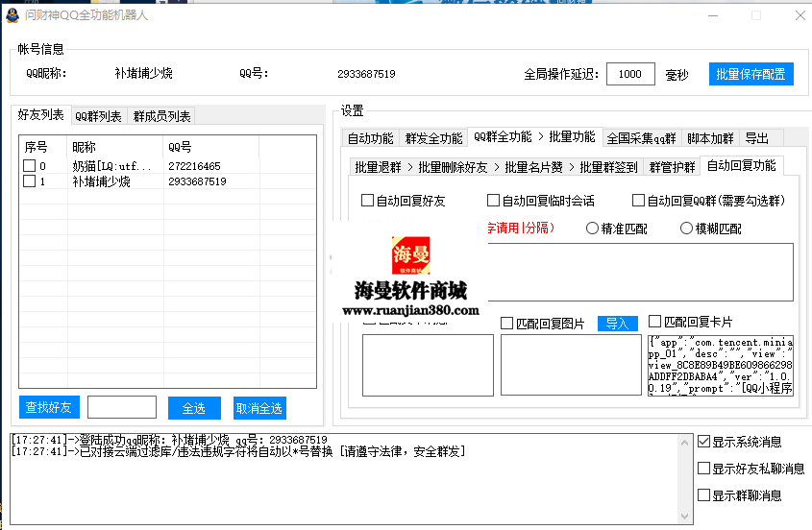This screenshot has width=812, height=530.
Task: Select the 模糊匹配 radio button
Action: (686, 229)
